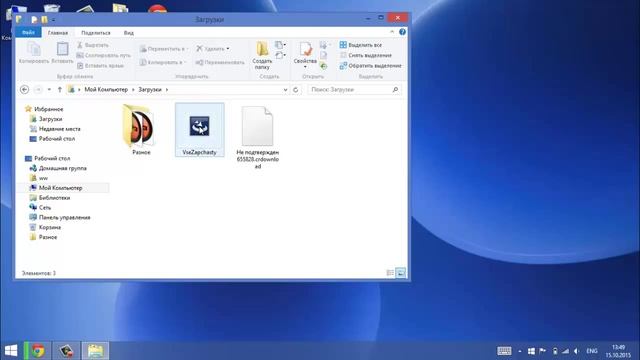Select Сеть in the navigation tree
Screen dimensions: 640x360
[40, 207]
